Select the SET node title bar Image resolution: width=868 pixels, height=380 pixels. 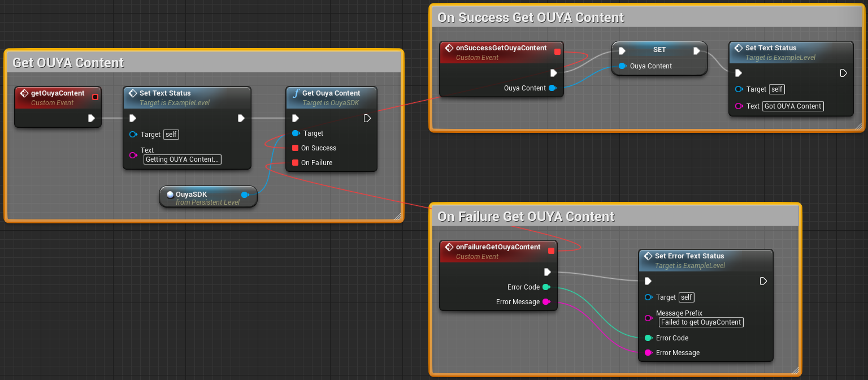(x=659, y=50)
